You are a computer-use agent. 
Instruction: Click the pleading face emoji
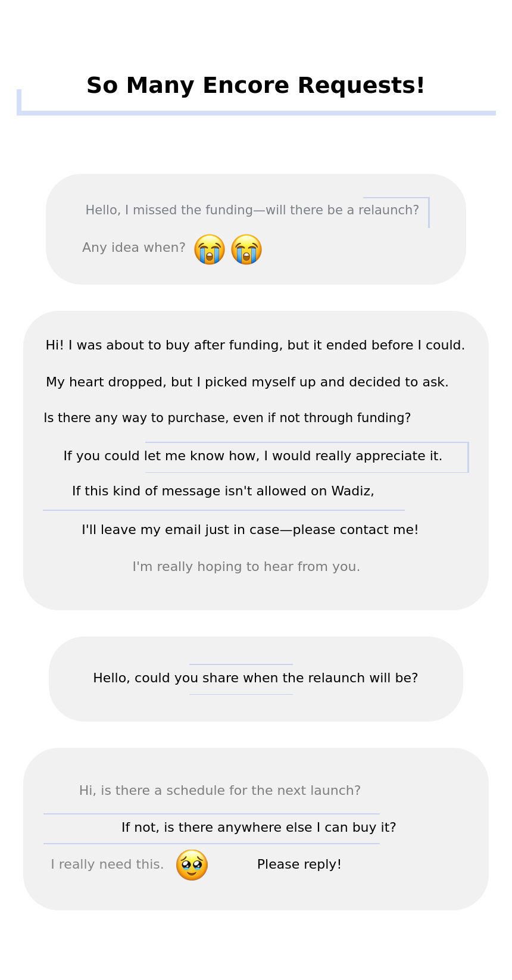[x=192, y=865]
